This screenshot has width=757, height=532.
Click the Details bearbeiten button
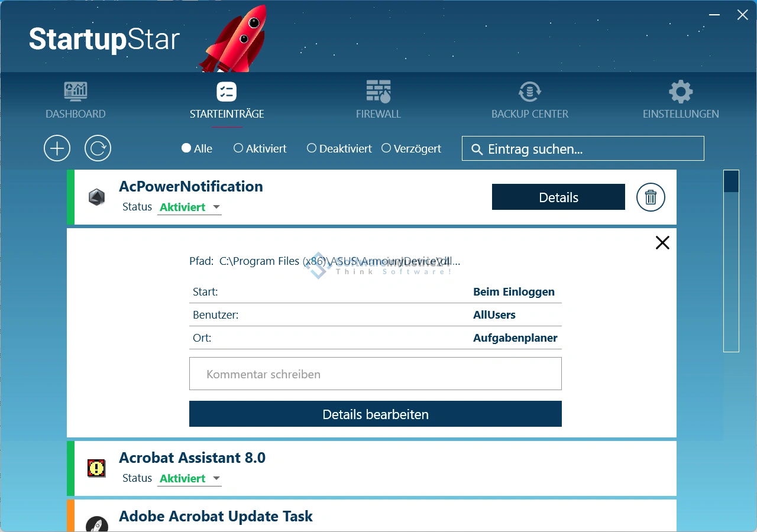click(375, 414)
